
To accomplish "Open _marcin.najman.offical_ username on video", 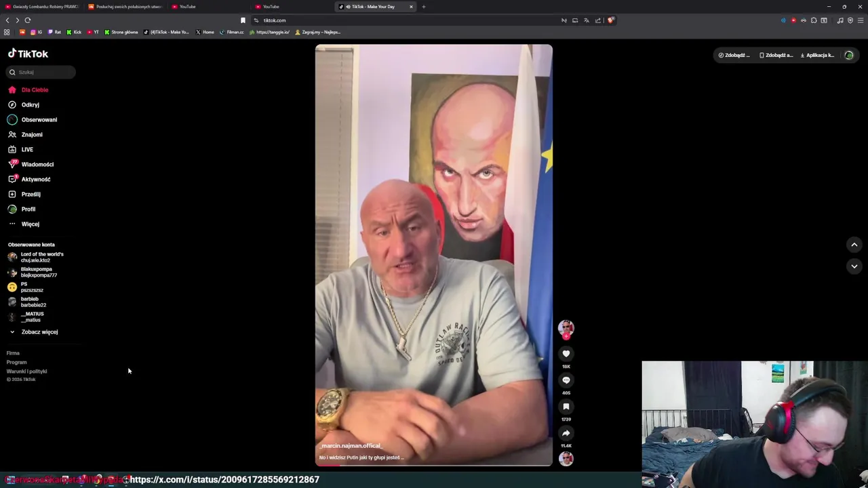I will 351,446.
